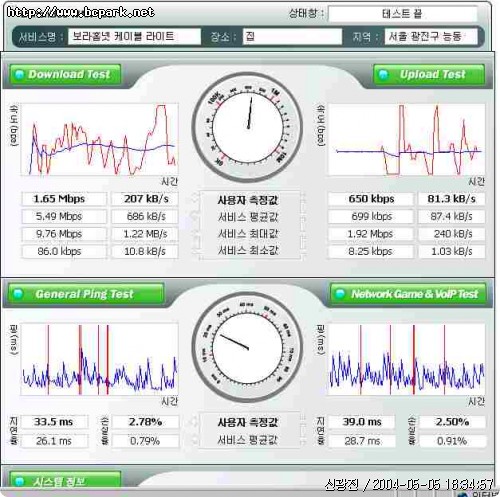Image resolution: width=500 pixels, height=497 pixels.
Task: Select the ping latency 33.5 ms
Action: tap(55, 422)
